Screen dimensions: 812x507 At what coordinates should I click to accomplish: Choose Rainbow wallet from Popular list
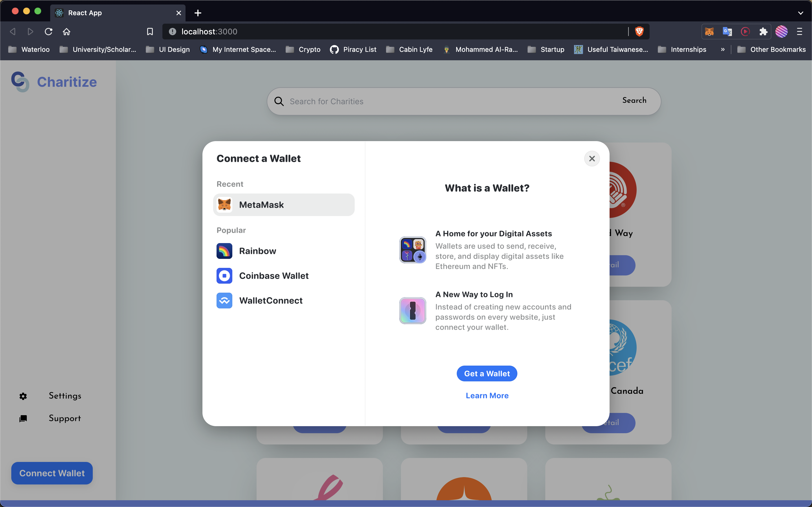(257, 251)
